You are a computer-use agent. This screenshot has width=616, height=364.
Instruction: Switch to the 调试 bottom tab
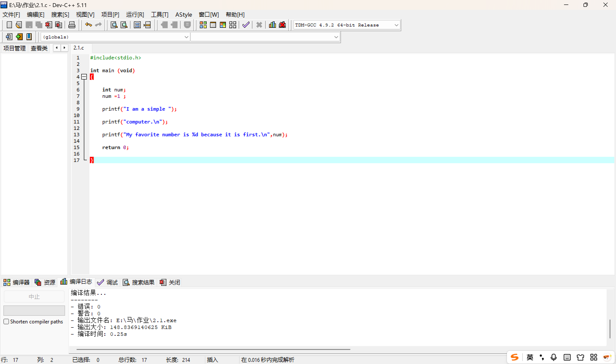[108, 282]
